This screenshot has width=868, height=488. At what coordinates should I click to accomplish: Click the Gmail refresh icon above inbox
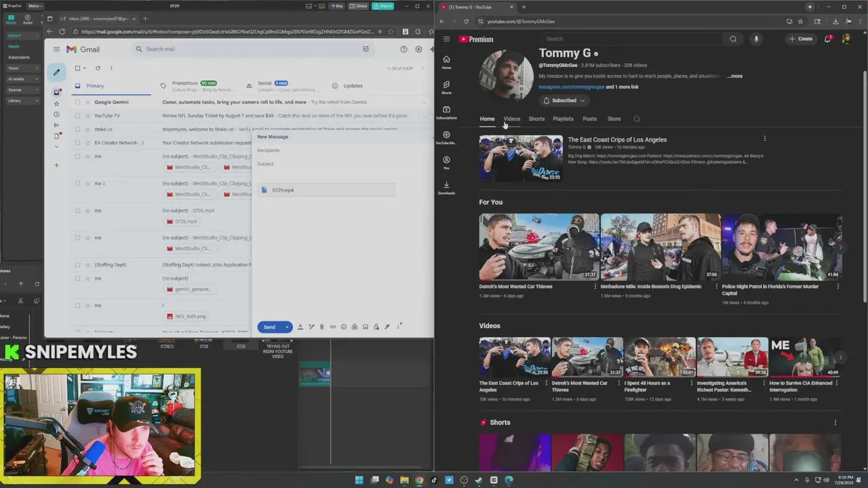[x=98, y=68]
